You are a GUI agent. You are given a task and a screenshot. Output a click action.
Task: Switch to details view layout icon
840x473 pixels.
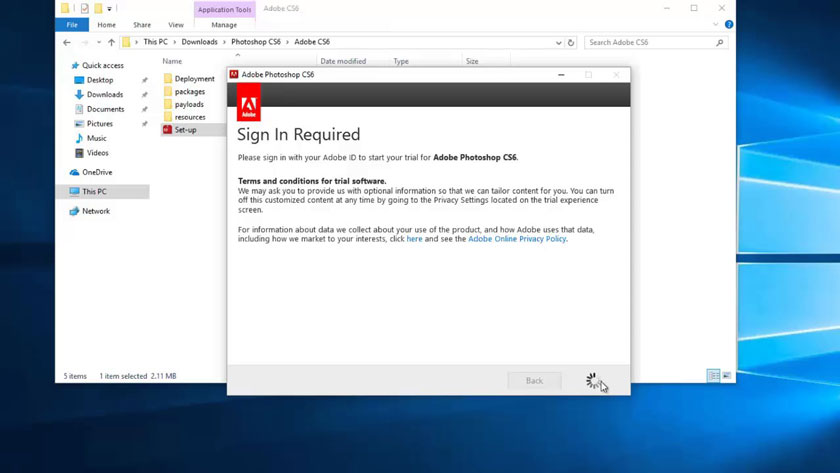(713, 376)
